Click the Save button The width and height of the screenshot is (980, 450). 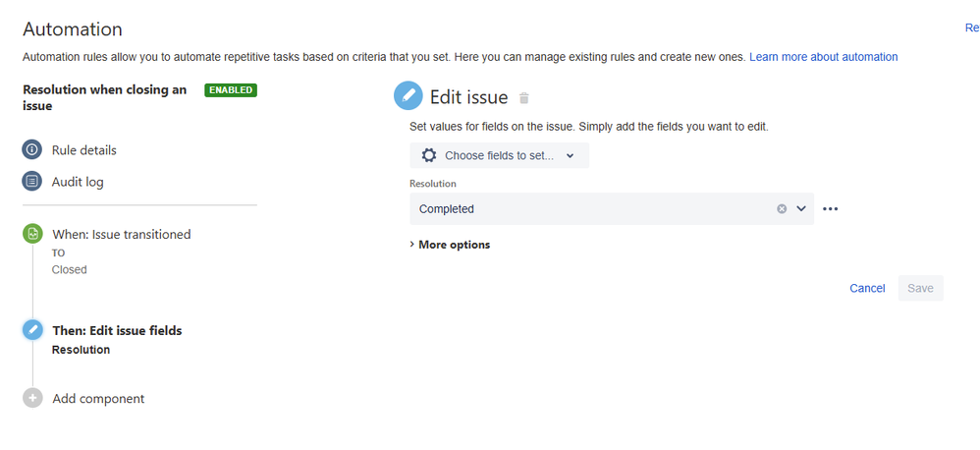pos(921,288)
